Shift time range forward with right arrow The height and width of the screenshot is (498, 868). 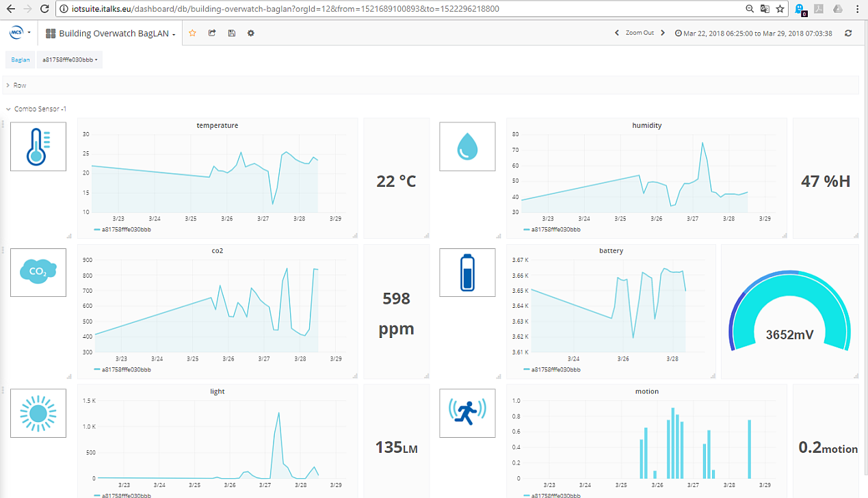click(663, 33)
